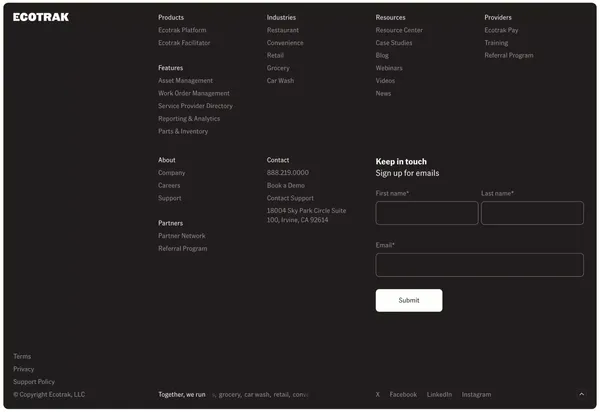Open the Convenience industry link
The height and width of the screenshot is (412, 600).
click(285, 42)
